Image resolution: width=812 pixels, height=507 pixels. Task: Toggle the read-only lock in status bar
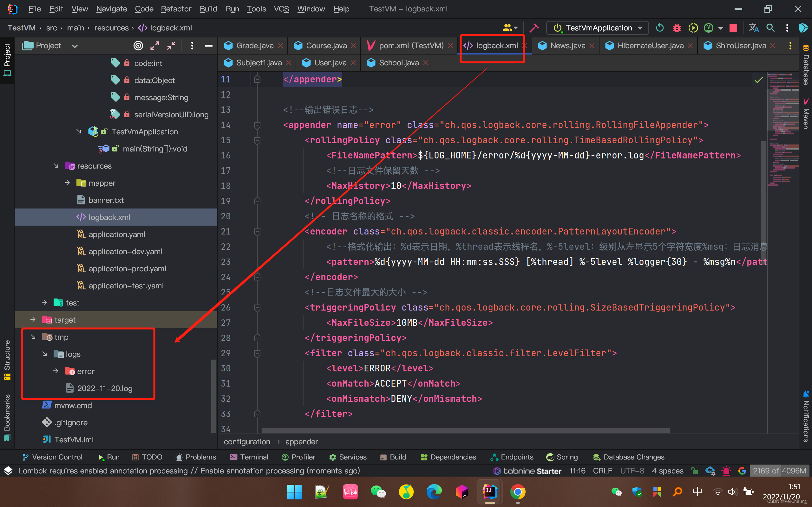694,471
